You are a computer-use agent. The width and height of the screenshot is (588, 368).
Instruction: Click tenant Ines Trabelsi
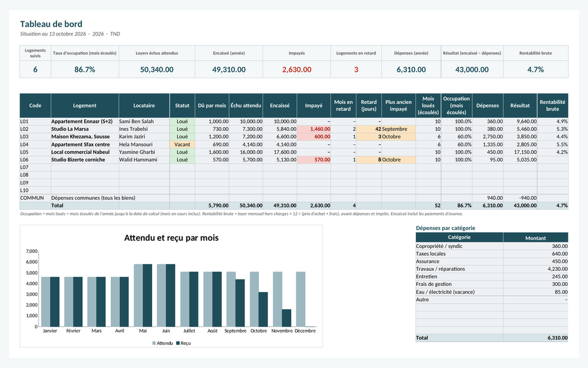144,129
